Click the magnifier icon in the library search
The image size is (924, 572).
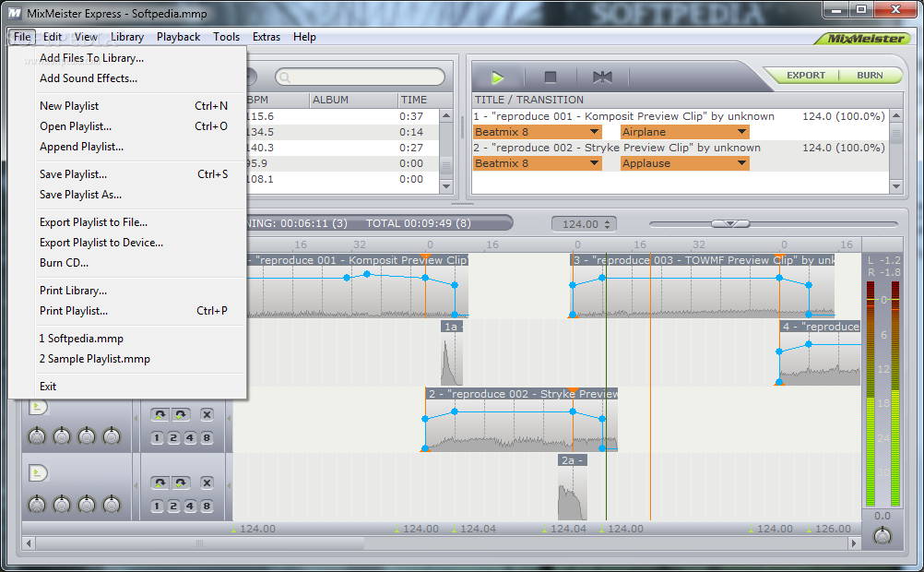click(x=285, y=77)
